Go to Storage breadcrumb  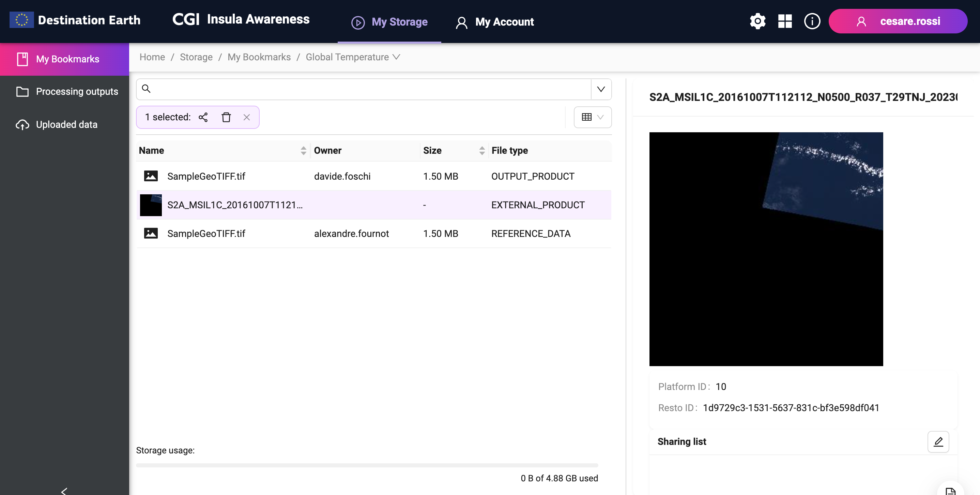pyautogui.click(x=196, y=57)
